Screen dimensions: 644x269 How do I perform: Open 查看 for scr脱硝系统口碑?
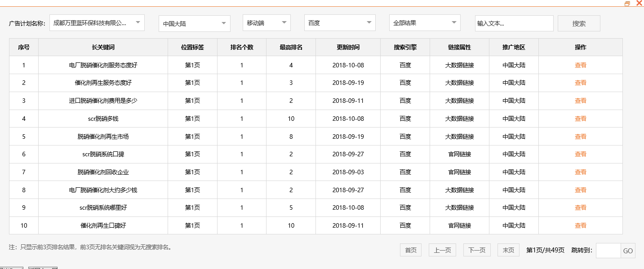click(580, 154)
